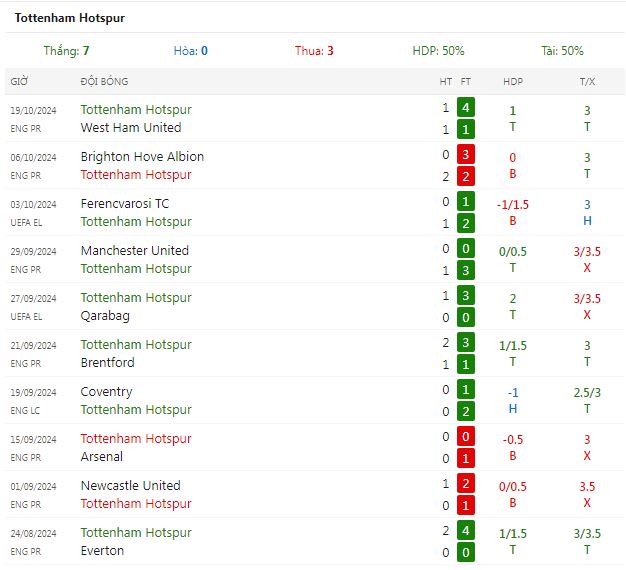Open Qarabag team link
The height and width of the screenshot is (570, 626).
(x=105, y=316)
